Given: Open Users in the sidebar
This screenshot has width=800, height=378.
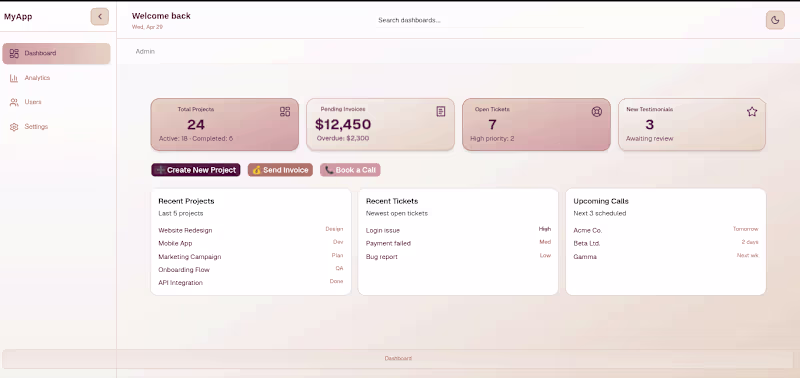Looking at the screenshot, I should (56, 102).
